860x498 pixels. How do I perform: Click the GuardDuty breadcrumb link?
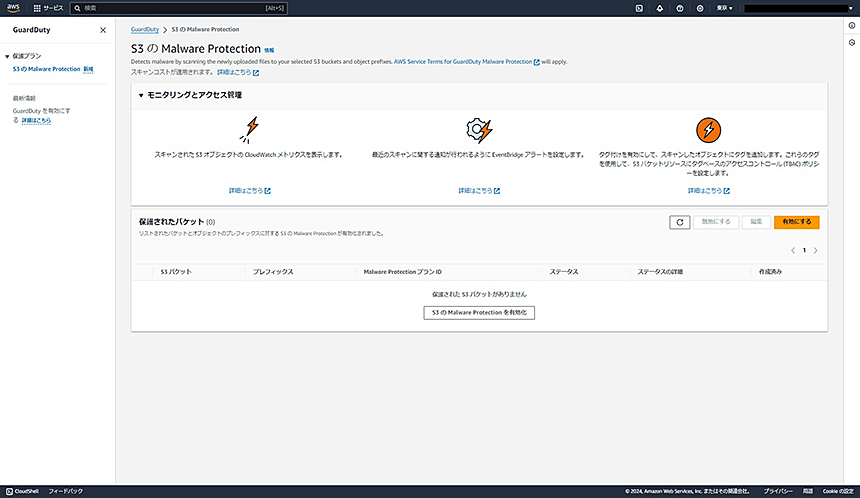coord(144,30)
